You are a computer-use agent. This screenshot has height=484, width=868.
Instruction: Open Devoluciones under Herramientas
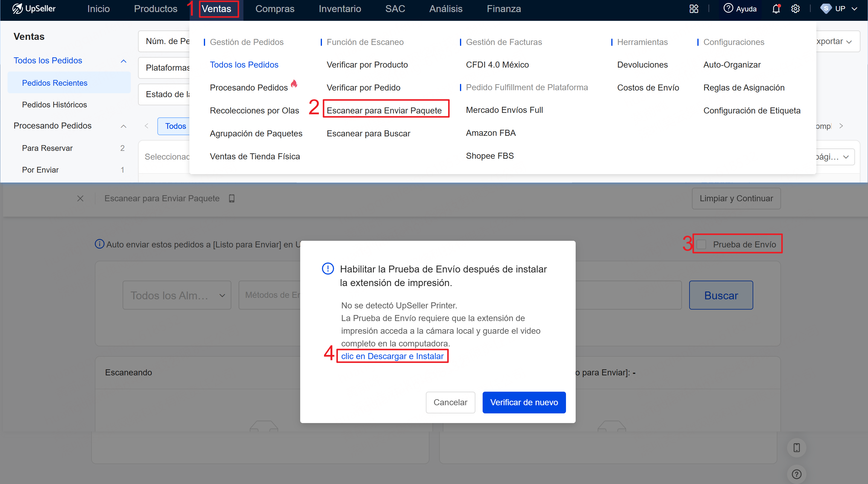pyautogui.click(x=643, y=65)
